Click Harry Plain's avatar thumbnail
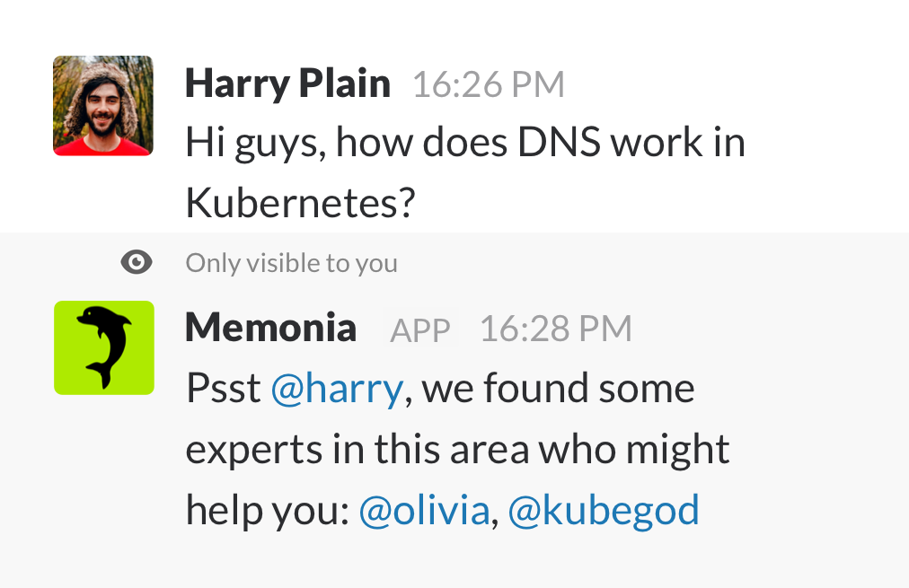Screen dimensions: 909x588 point(102,105)
